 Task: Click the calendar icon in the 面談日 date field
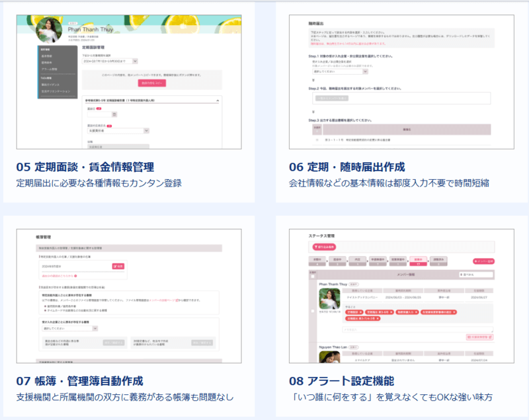pos(114,114)
